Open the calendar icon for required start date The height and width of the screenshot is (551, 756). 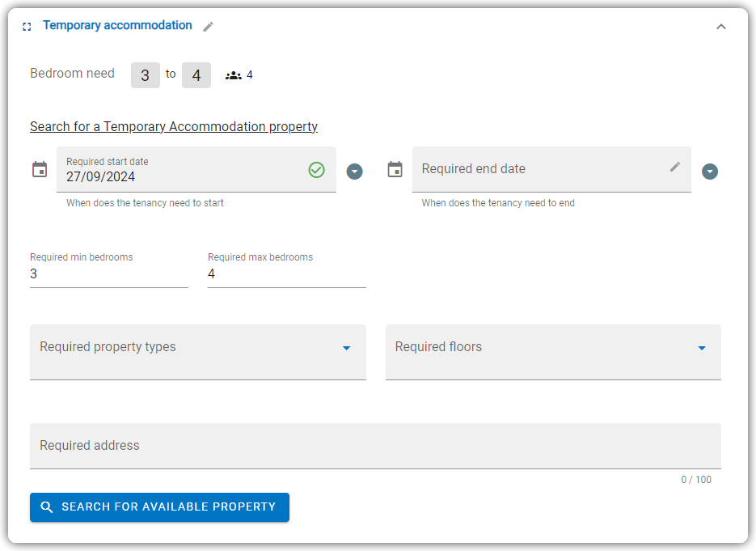(40, 170)
